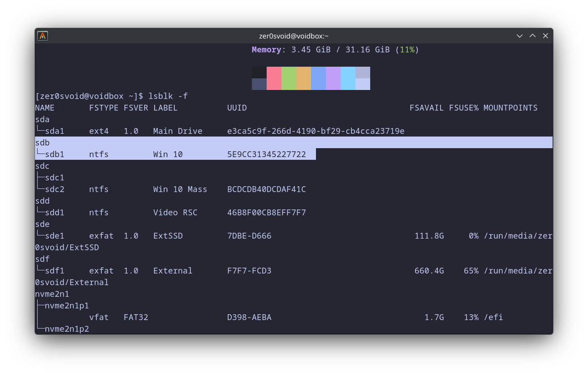588x376 pixels.
Task: Click the 'Video RSC' label text
Action: (175, 213)
